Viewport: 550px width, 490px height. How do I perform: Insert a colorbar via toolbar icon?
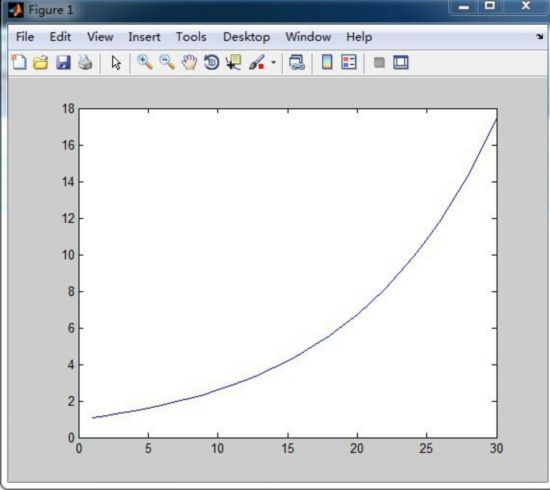coord(327,62)
